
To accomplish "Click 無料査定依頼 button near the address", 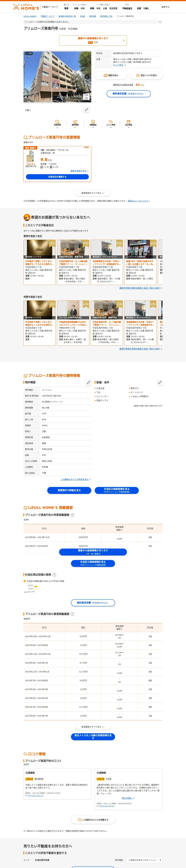I will pos(129,94).
